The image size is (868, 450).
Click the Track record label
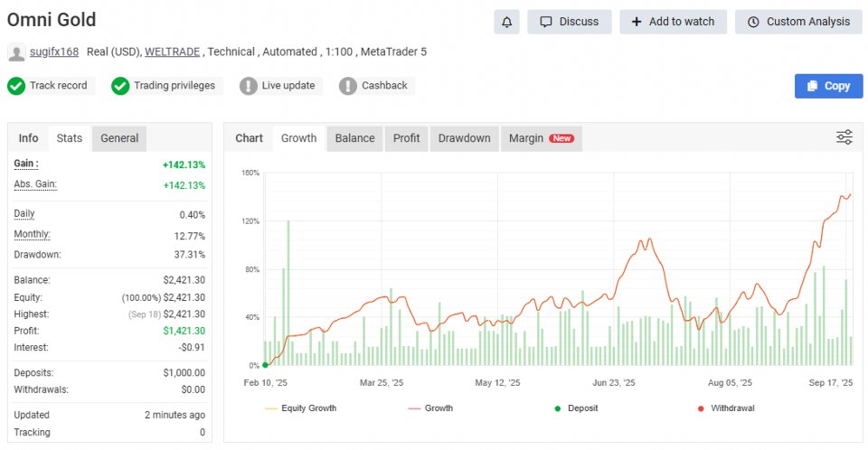58,86
